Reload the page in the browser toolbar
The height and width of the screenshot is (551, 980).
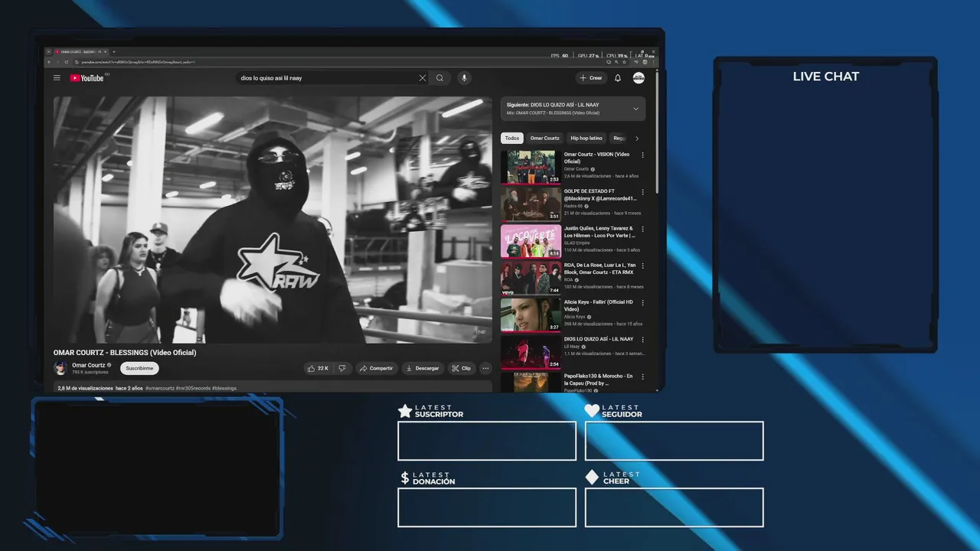tap(67, 62)
